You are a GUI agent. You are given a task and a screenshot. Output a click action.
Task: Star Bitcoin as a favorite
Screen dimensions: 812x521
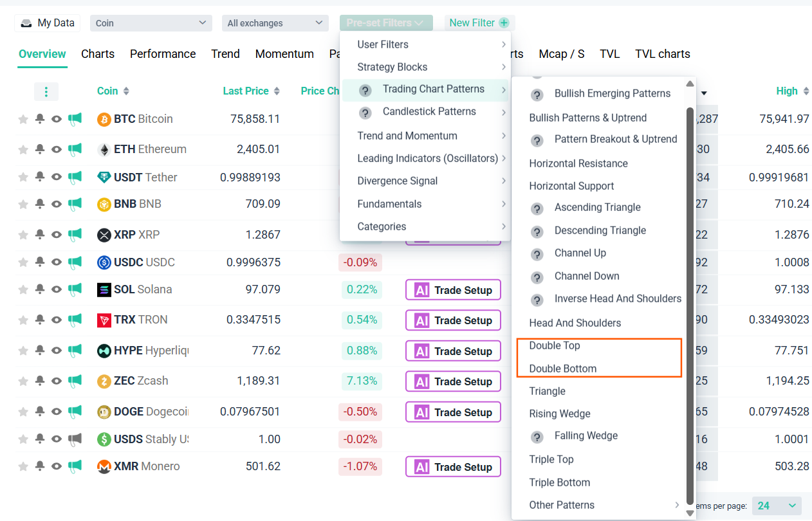tap(23, 119)
